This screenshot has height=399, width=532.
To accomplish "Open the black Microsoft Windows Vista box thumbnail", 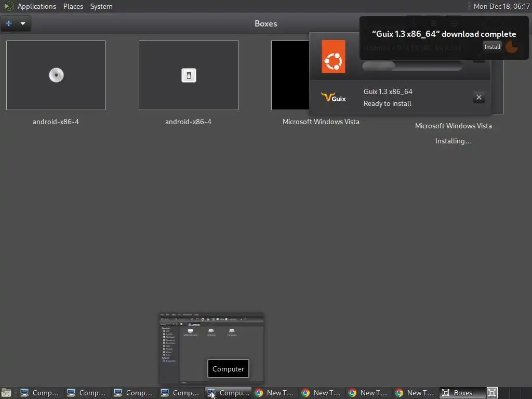I will tap(290, 75).
